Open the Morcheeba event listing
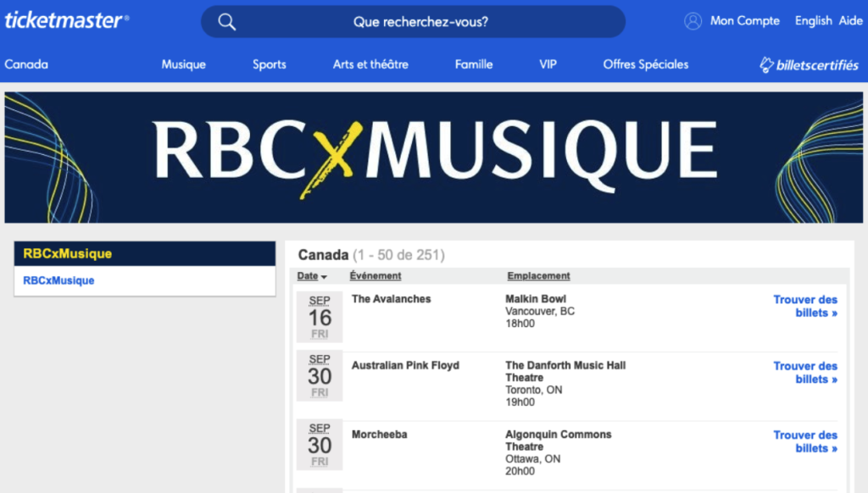 [380, 434]
